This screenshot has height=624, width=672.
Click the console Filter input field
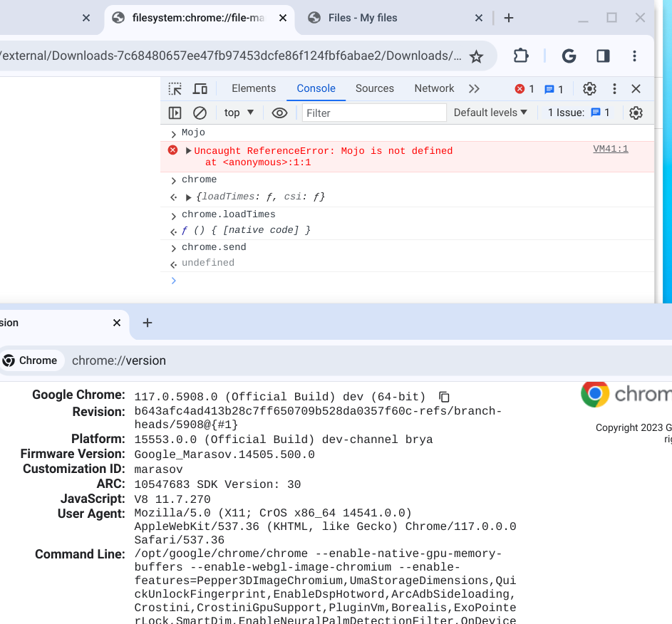click(374, 113)
